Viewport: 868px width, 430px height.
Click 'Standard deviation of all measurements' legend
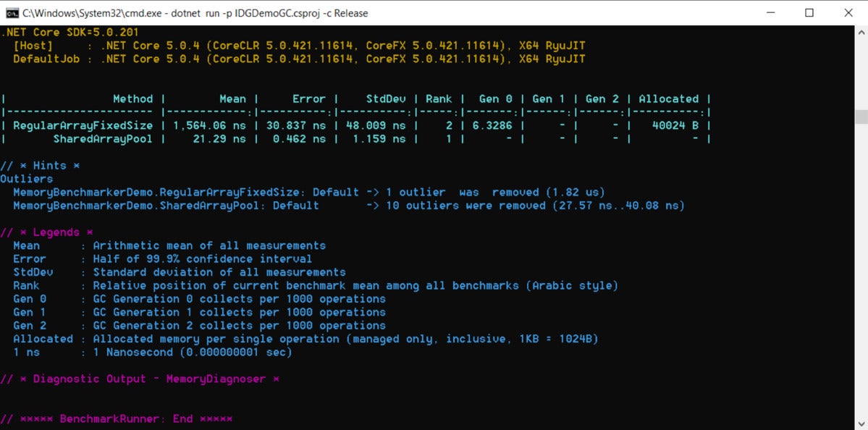219,272
